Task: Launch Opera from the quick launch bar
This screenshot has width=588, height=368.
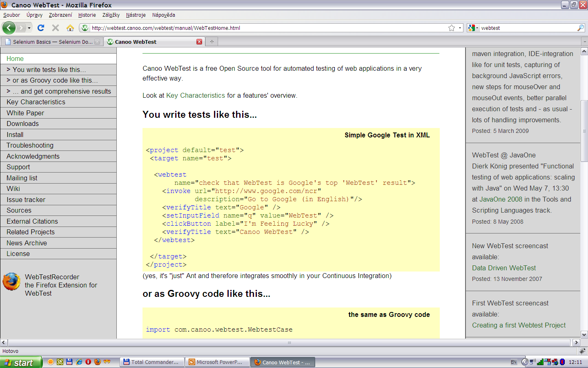Action: 88,362
